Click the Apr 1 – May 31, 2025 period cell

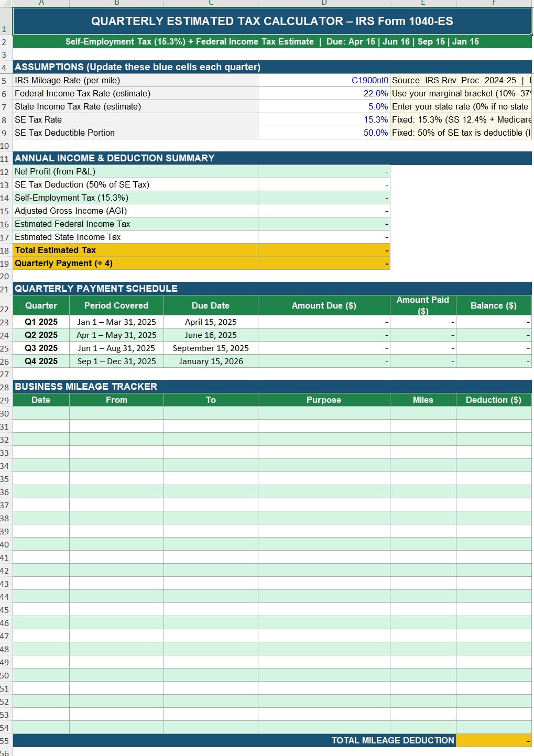(x=116, y=335)
